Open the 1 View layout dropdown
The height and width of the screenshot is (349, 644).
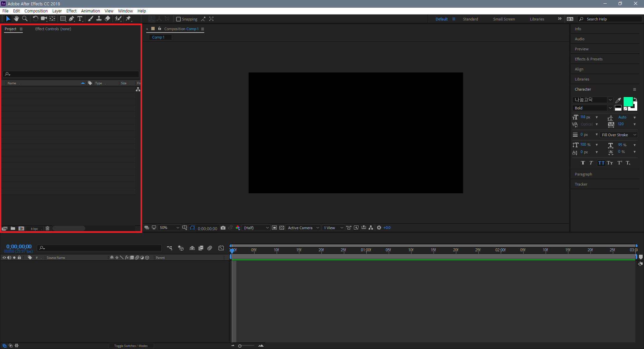333,228
